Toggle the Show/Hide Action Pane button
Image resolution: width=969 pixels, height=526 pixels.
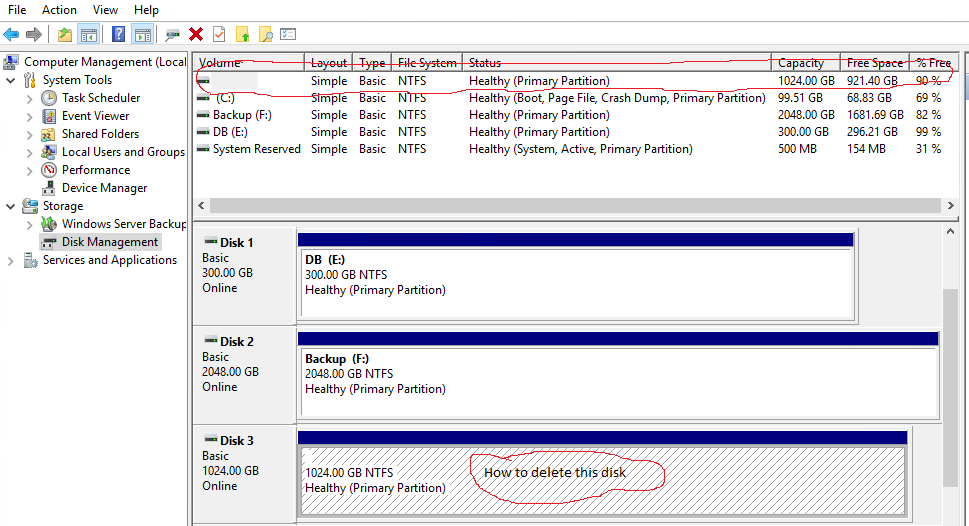pyautogui.click(x=142, y=34)
